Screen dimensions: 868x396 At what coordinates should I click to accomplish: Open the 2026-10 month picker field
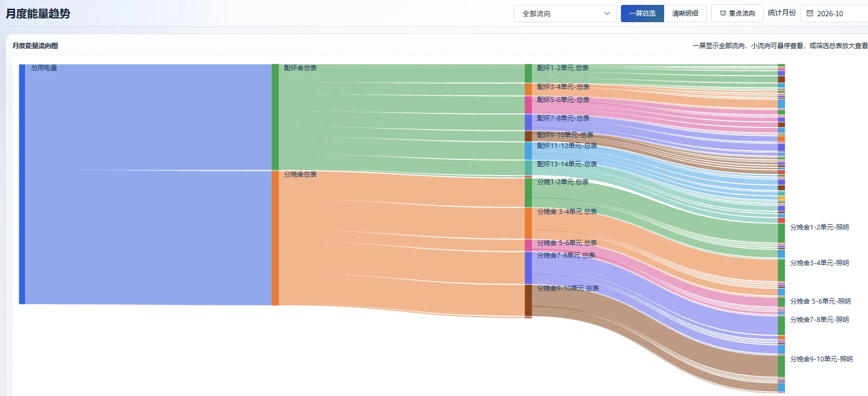pyautogui.click(x=834, y=14)
